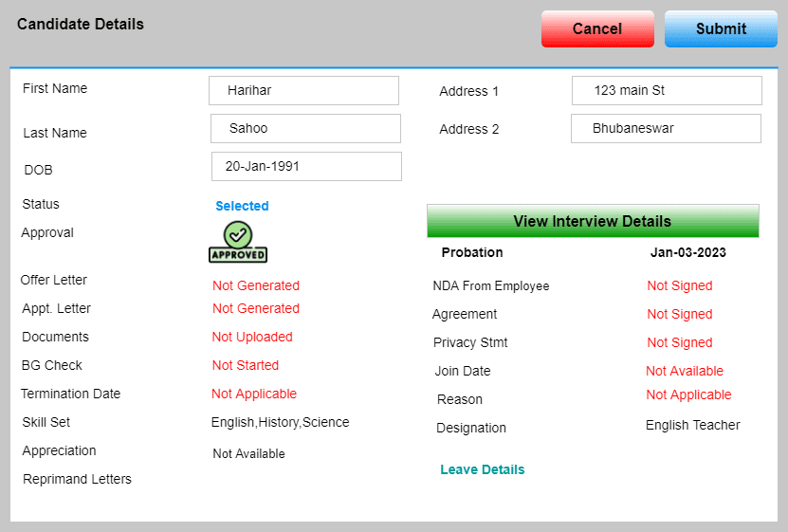Click Offer Letter Not Generated value
Screen dimensions: 788x532
coord(256,285)
